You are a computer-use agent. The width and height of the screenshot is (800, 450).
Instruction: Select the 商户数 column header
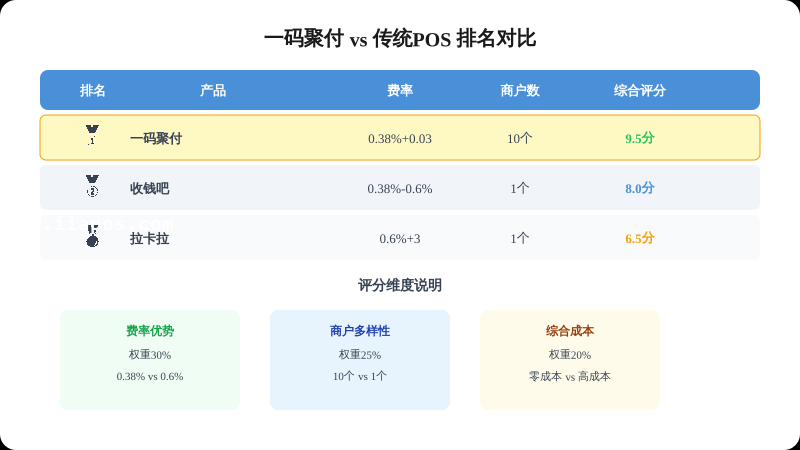[520, 90]
